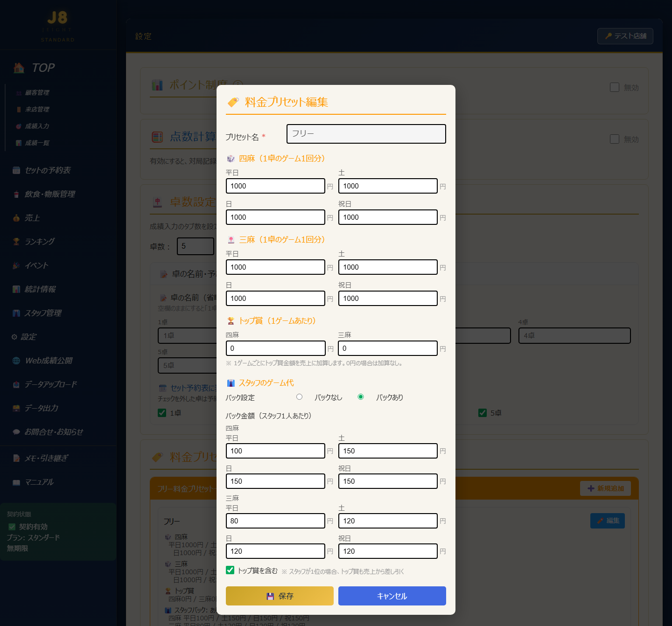The width and height of the screenshot is (672, 626).
Task: Save the preset with 保存 button
Action: point(280,596)
